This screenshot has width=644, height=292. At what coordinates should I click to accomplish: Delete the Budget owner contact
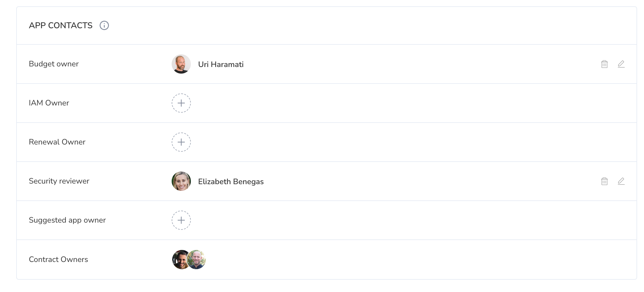pos(604,64)
